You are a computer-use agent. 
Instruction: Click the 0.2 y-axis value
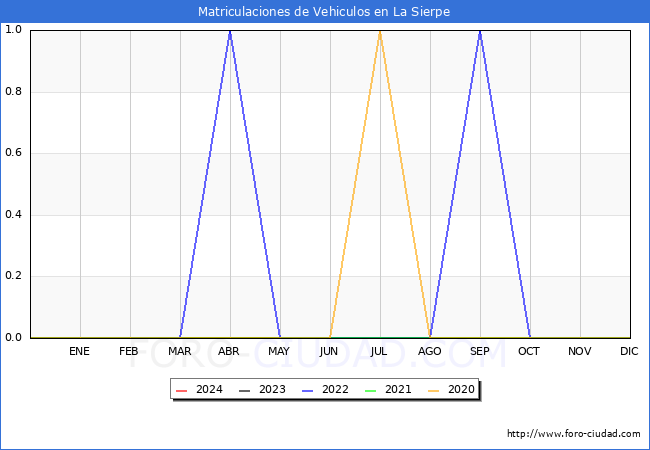pyautogui.click(x=13, y=276)
